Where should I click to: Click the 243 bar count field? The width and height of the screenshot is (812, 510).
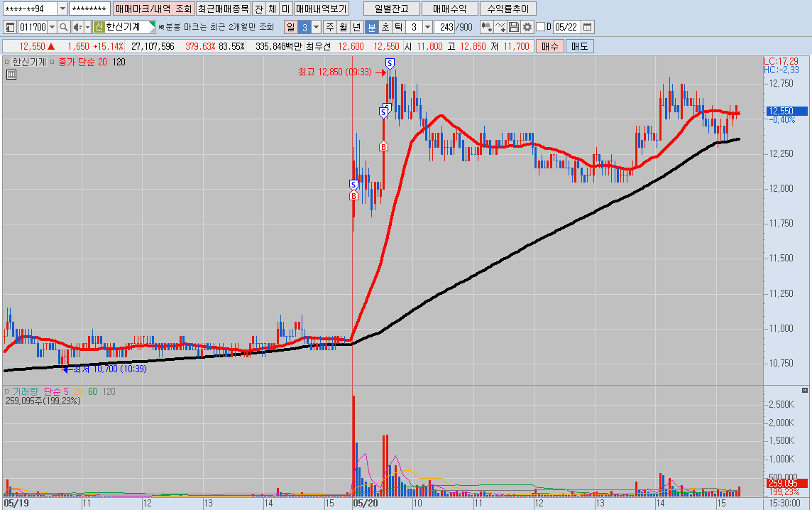click(x=444, y=27)
